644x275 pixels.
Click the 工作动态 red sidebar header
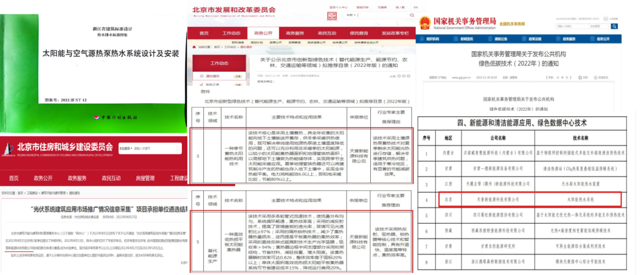pos(219,63)
